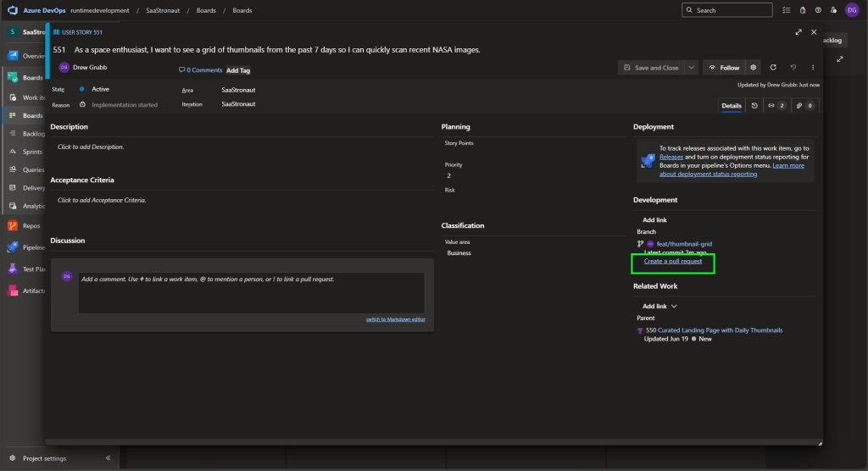
Task: Expand the Save and Close dropdown arrow
Action: coord(692,68)
